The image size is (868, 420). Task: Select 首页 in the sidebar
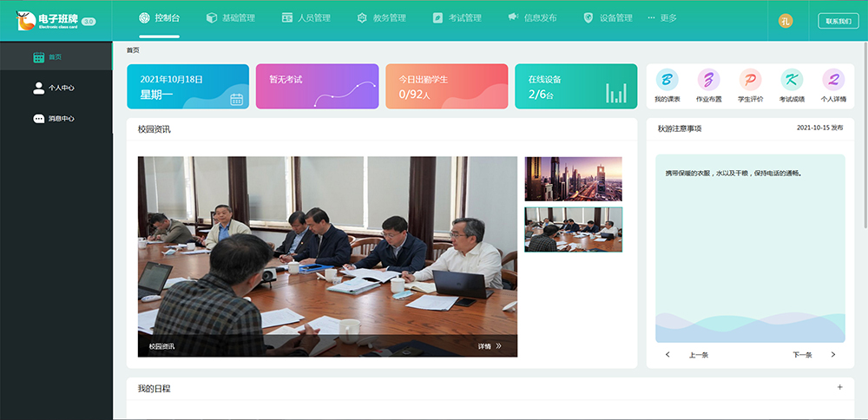pos(56,56)
